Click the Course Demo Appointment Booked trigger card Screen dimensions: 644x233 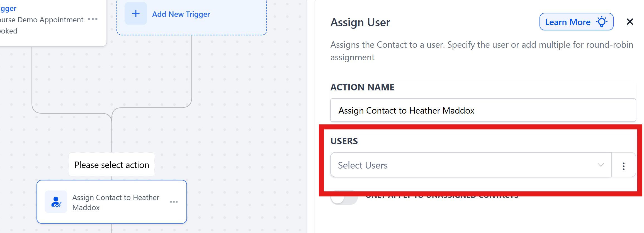coord(42,25)
